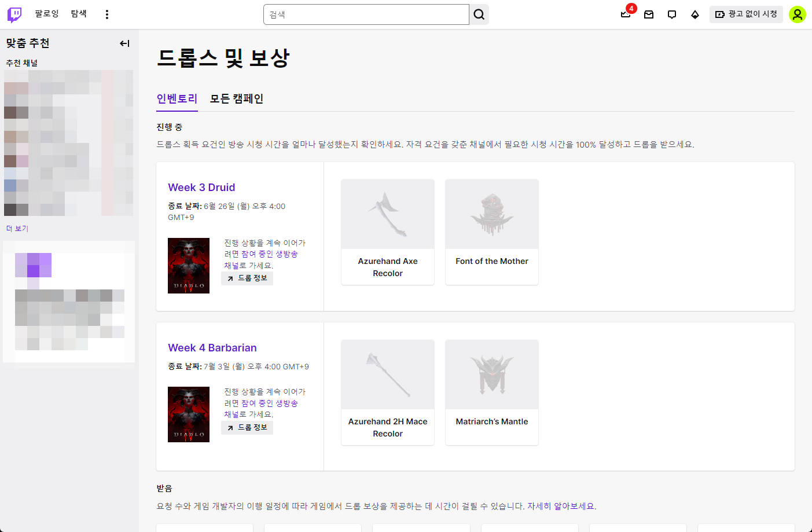The height and width of the screenshot is (532, 812).
Task: Switch to the 인벤토리 tab
Action: pyautogui.click(x=177, y=99)
